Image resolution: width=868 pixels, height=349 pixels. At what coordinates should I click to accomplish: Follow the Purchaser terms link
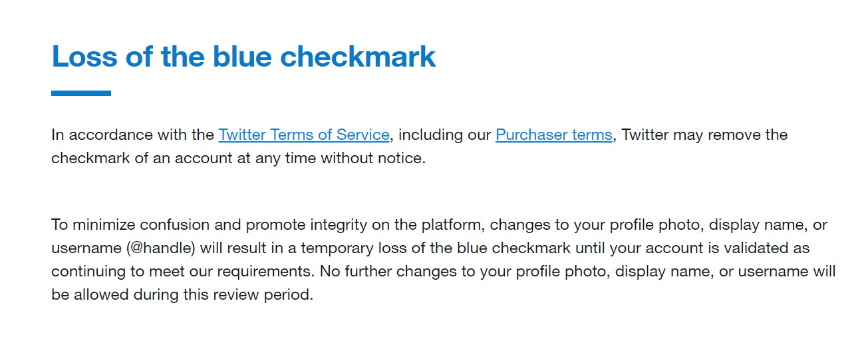coord(553,135)
